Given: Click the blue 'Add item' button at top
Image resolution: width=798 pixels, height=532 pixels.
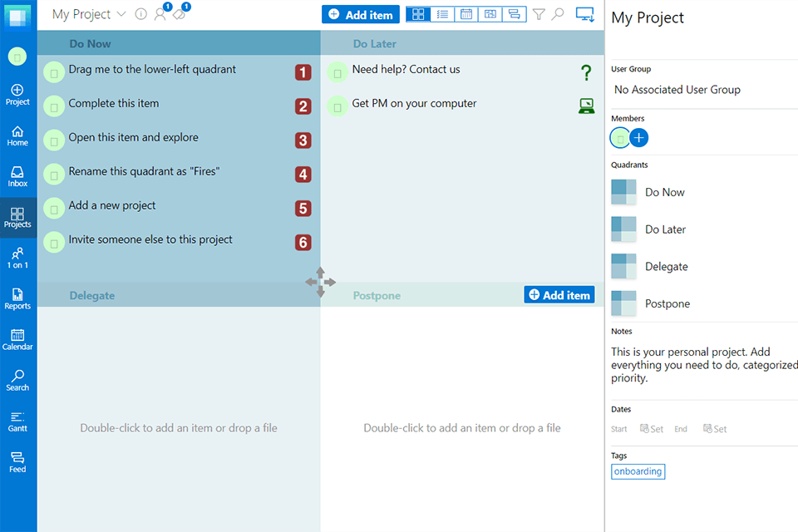Looking at the screenshot, I should click(x=360, y=14).
